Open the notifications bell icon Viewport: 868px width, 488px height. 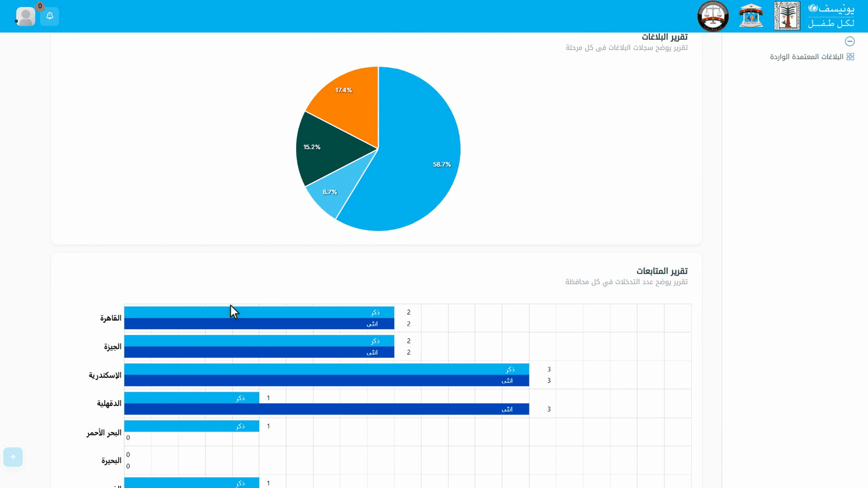50,16
